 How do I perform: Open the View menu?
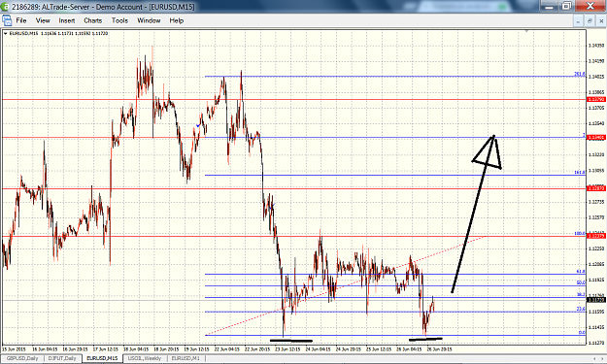pos(43,20)
